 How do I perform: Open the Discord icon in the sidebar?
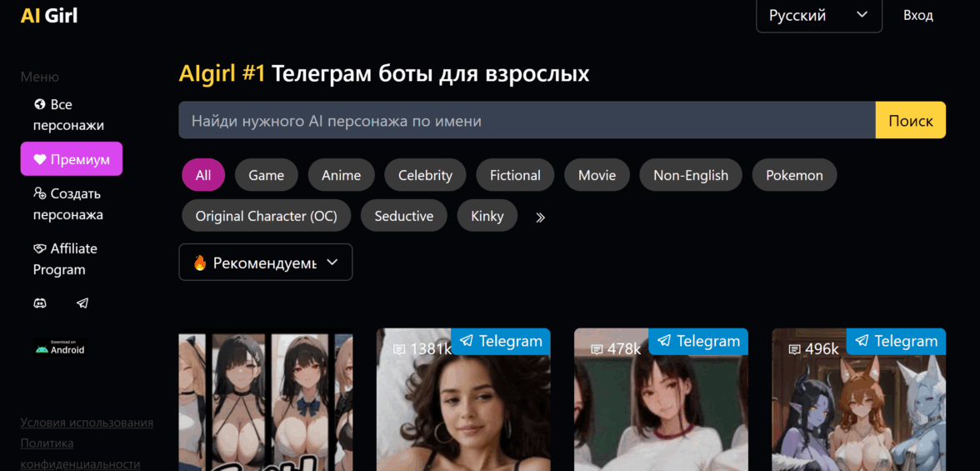pos(39,303)
